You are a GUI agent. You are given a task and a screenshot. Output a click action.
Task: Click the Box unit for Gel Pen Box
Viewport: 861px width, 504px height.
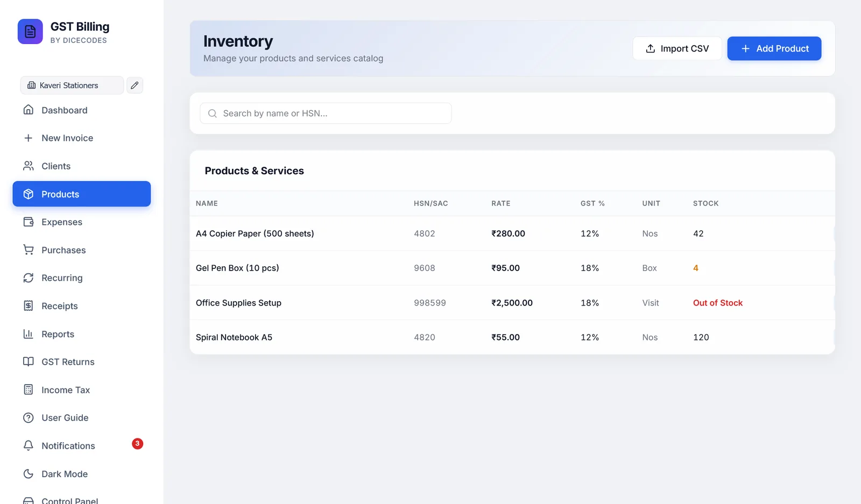point(650,267)
